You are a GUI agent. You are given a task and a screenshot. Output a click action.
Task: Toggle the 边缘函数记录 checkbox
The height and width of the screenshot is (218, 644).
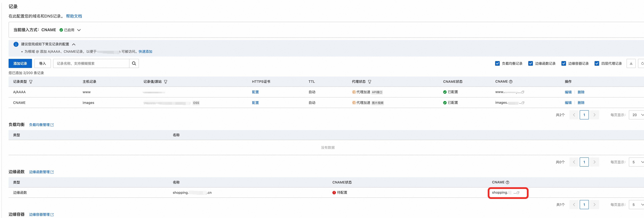[x=530, y=63]
